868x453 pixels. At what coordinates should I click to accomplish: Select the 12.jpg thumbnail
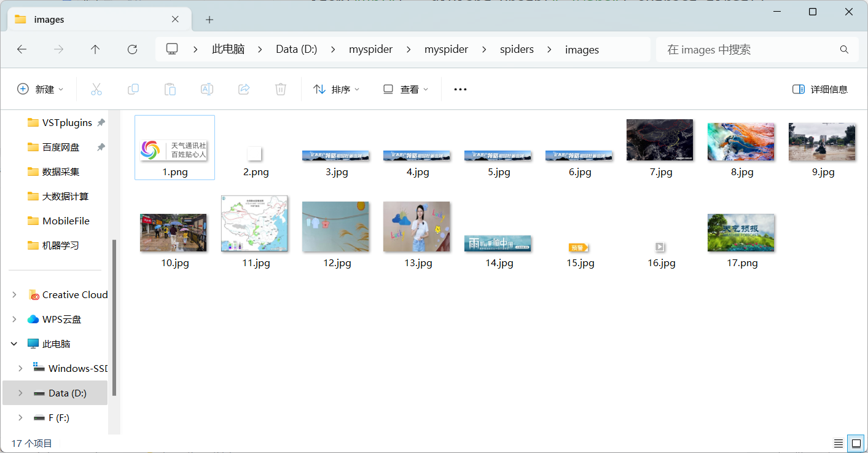point(335,227)
